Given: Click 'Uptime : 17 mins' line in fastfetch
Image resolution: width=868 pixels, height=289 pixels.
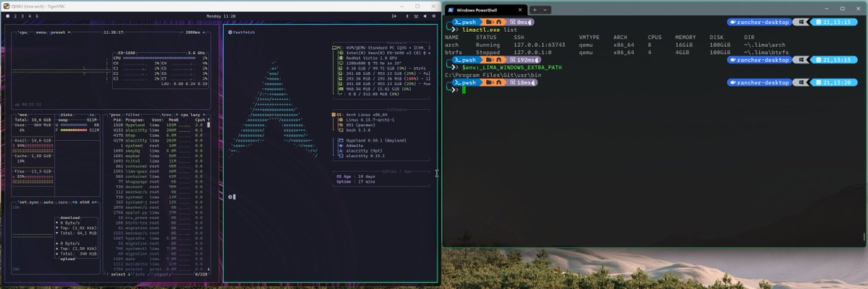Looking at the screenshot, I should pyautogui.click(x=357, y=181).
